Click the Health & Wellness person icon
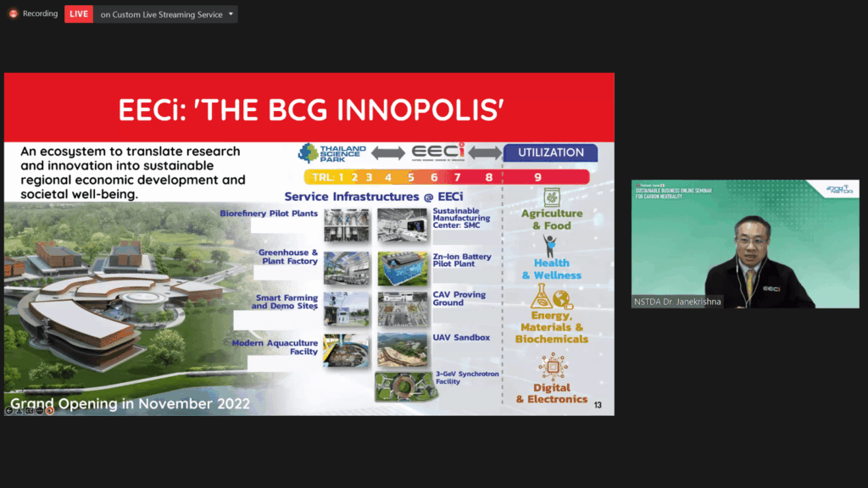 tap(550, 246)
